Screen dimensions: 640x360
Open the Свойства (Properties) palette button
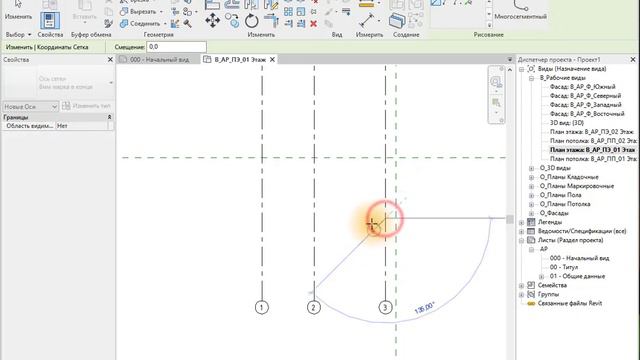coord(50,21)
